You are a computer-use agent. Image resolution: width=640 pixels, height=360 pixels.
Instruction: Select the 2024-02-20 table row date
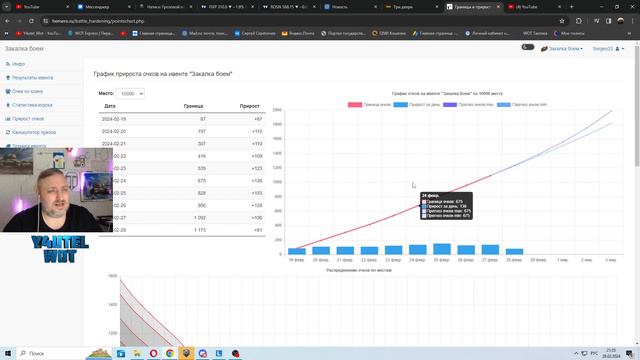click(113, 131)
